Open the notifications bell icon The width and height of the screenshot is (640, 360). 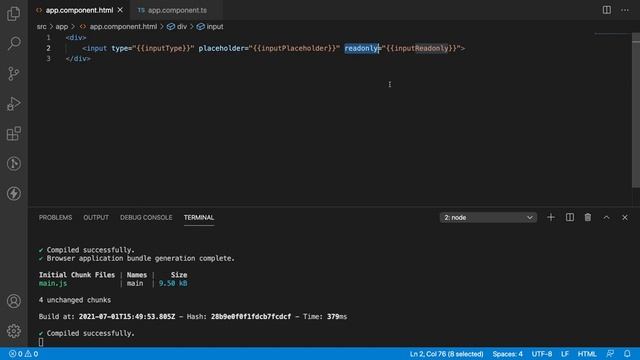pos(627,354)
